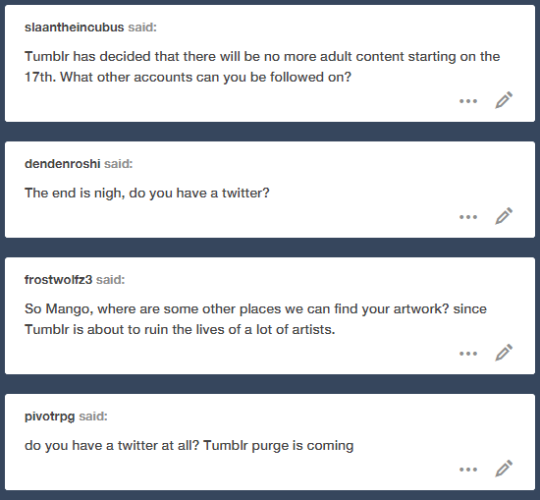The height and width of the screenshot is (500, 540).
Task: Click the 'said:' label beside slaantheincubus
Action: tap(143, 27)
